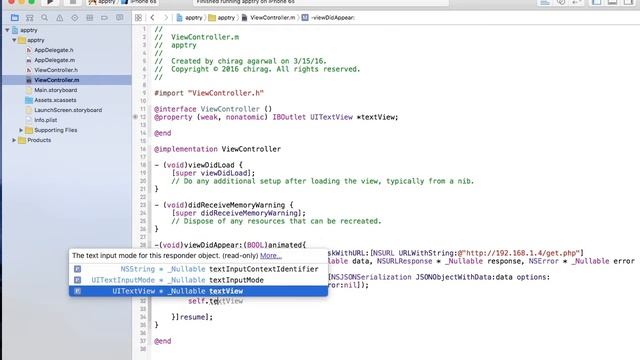Select the Supporting Files folder row
640x360 pixels.
[67, 130]
